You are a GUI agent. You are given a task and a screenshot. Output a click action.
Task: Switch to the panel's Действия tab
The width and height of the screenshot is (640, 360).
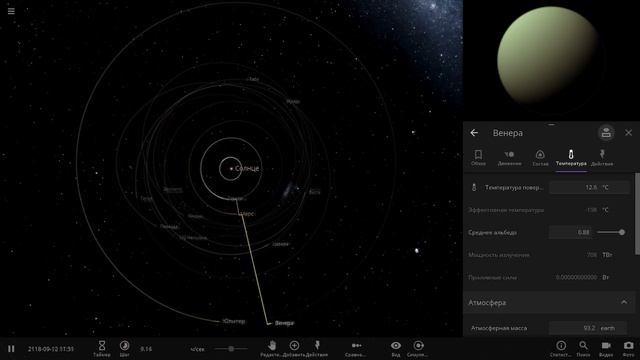coord(602,158)
